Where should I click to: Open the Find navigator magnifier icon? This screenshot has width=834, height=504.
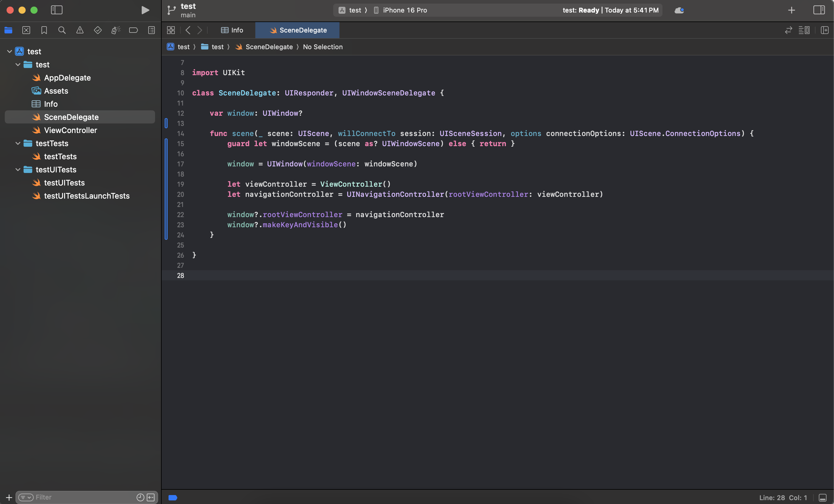(x=62, y=30)
